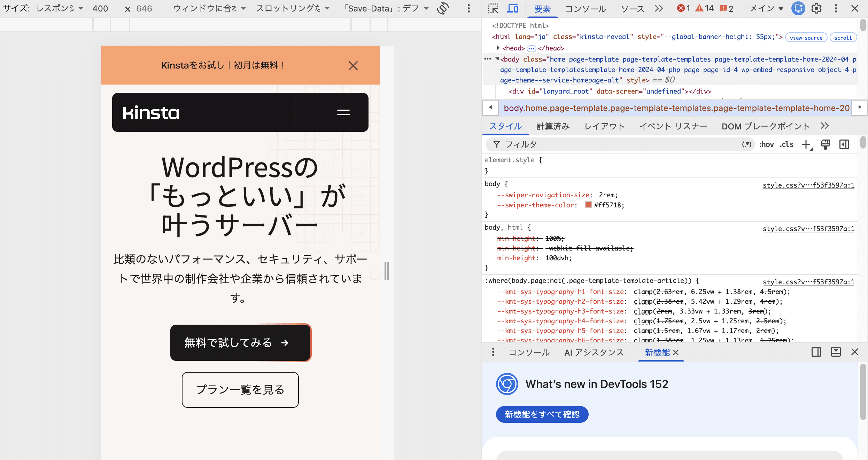Screen dimensions: 868x460
Task: Click the フィルタ styles filter field
Action: [620, 144]
